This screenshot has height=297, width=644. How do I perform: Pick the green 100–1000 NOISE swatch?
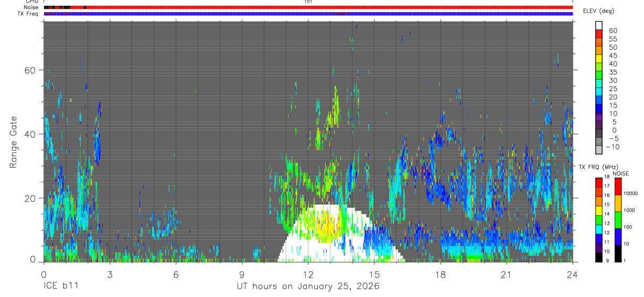point(619,219)
